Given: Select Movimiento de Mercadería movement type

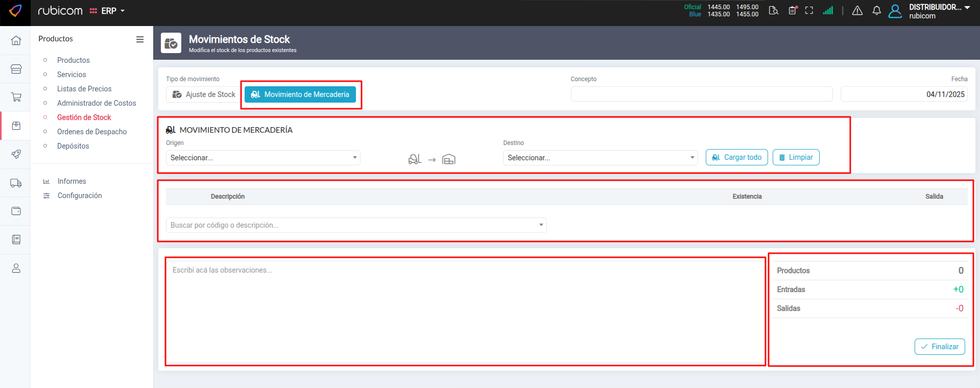Looking at the screenshot, I should tap(300, 94).
